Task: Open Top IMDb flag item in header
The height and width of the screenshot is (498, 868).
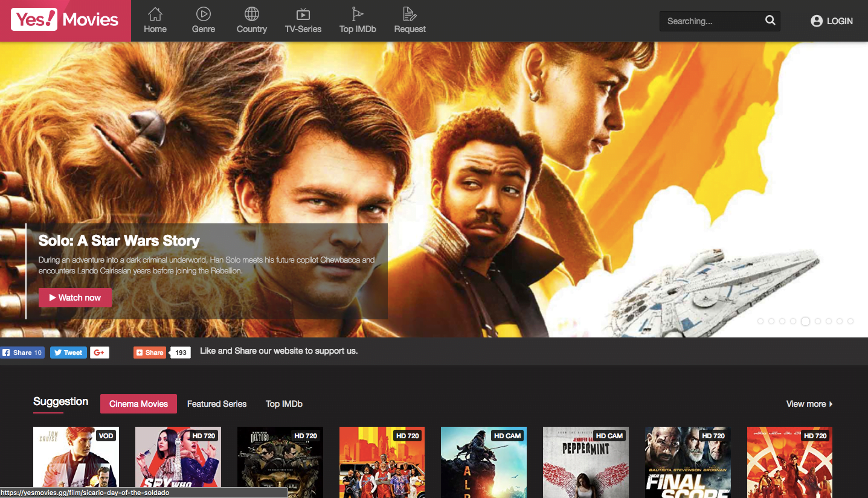Action: point(358,21)
